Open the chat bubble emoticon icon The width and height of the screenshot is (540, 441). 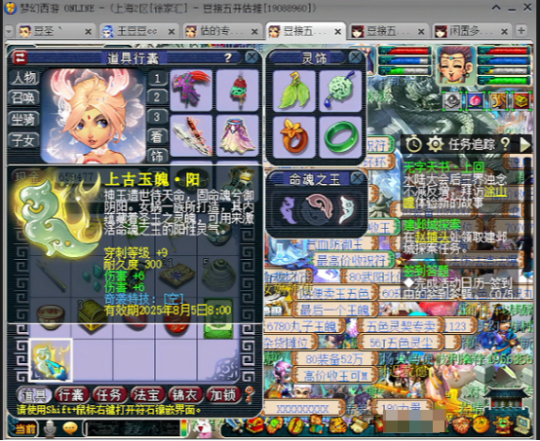tap(70, 428)
